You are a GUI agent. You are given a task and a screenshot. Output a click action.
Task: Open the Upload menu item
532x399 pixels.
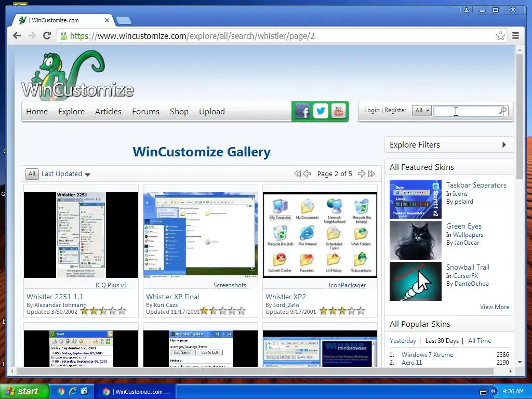212,111
